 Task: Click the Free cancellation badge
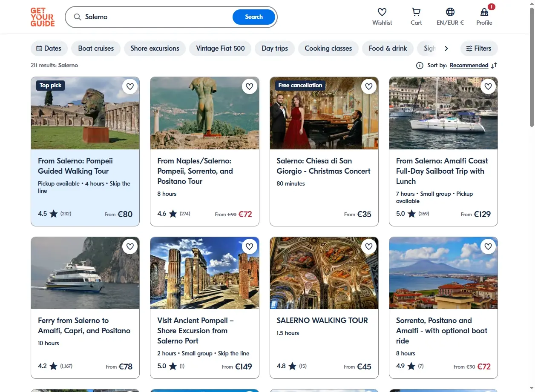pos(300,86)
